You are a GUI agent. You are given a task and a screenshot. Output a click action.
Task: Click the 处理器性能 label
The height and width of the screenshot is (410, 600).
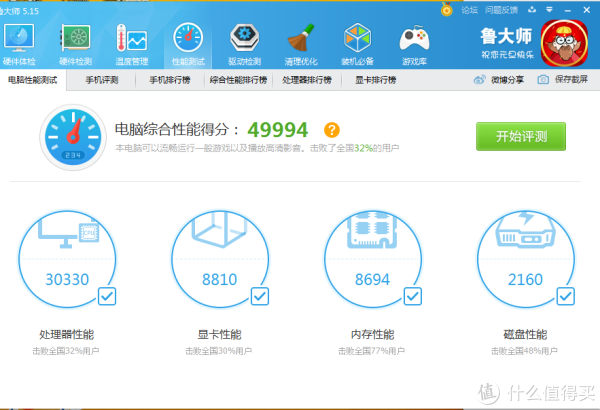coord(67,335)
